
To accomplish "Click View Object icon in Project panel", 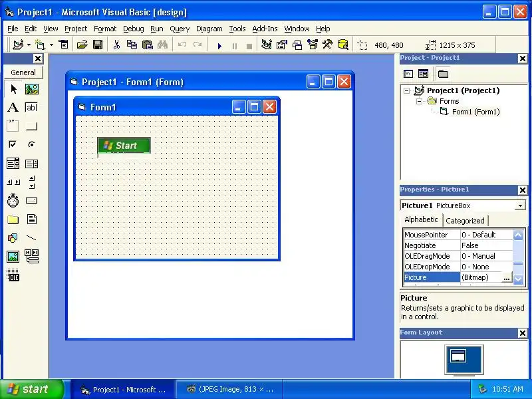I will coord(423,74).
